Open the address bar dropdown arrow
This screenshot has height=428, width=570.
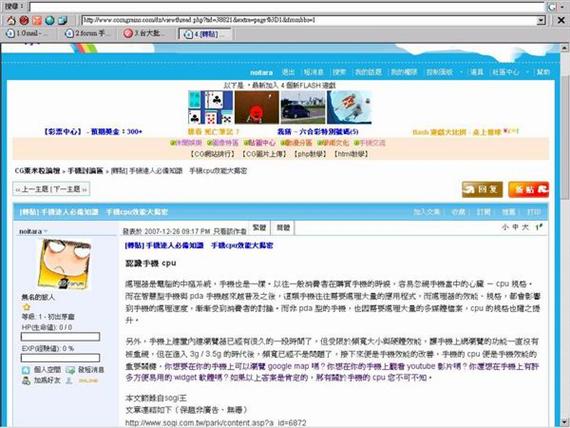tap(541, 20)
